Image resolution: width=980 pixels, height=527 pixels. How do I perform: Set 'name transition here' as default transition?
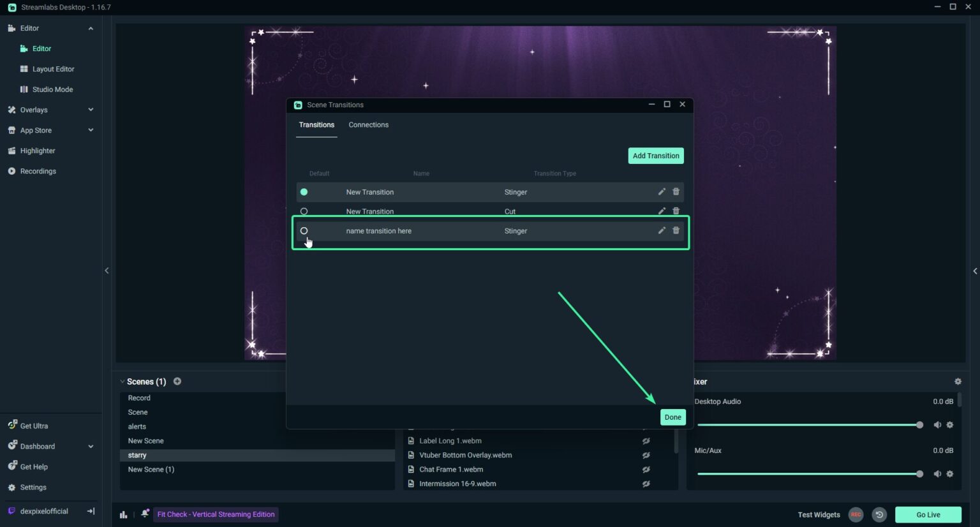tap(304, 230)
